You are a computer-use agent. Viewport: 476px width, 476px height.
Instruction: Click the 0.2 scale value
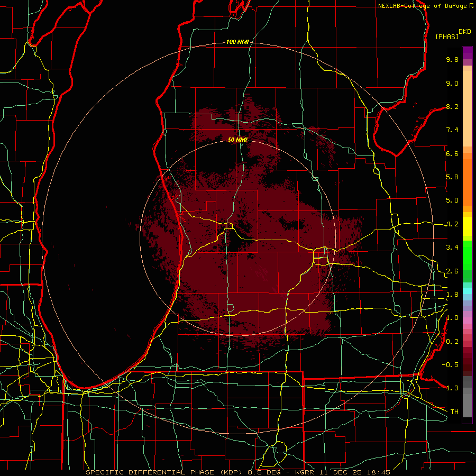tap(452, 342)
